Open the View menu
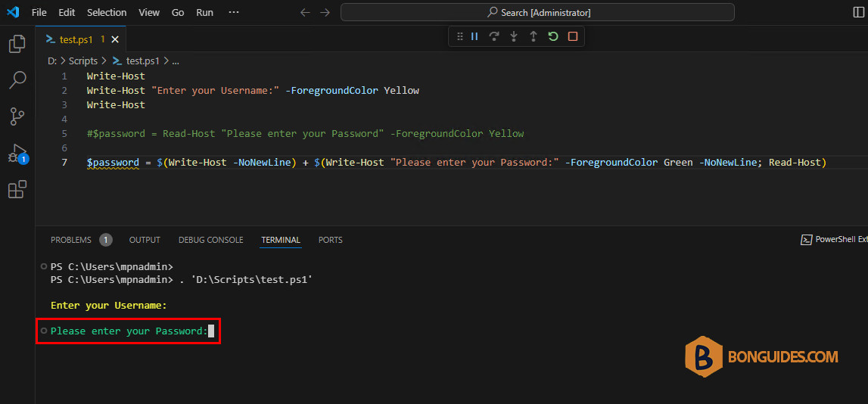The height and width of the screenshot is (404, 868). (149, 12)
